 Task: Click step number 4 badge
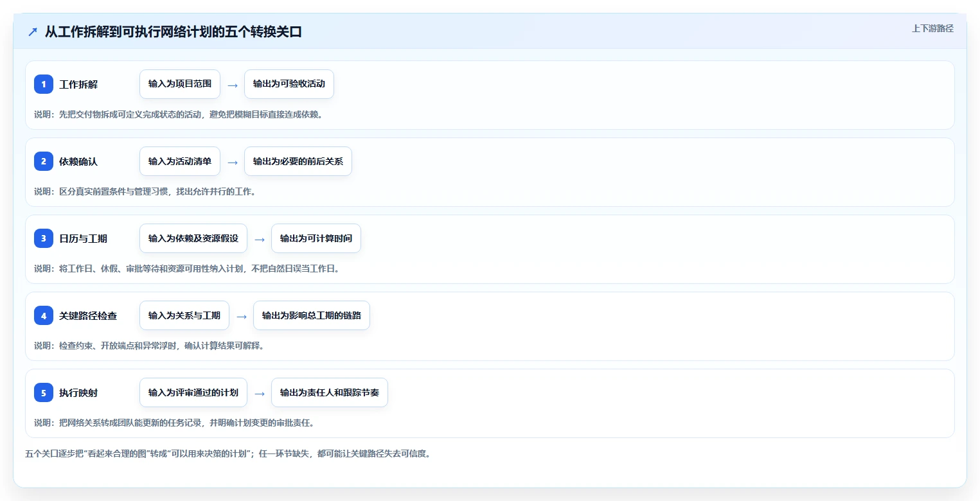click(44, 315)
